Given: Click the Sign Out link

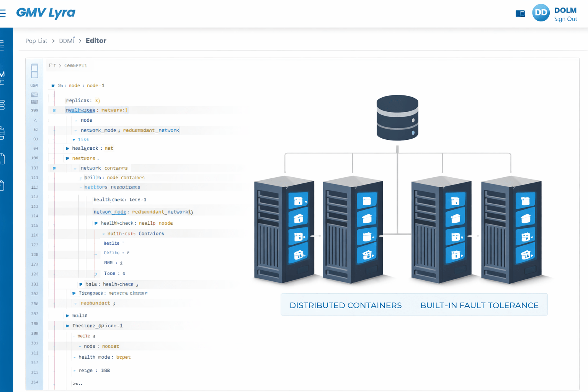Looking at the screenshot, I should click(565, 19).
